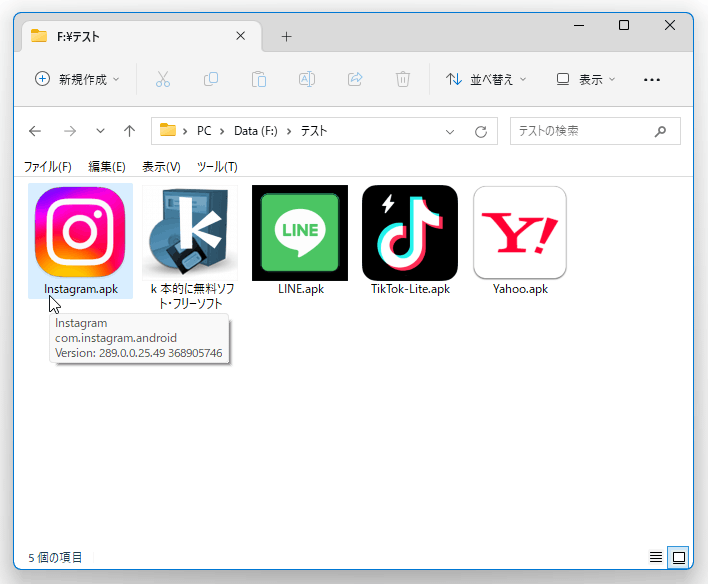Click テスト in breadcrumb path

pos(314,131)
